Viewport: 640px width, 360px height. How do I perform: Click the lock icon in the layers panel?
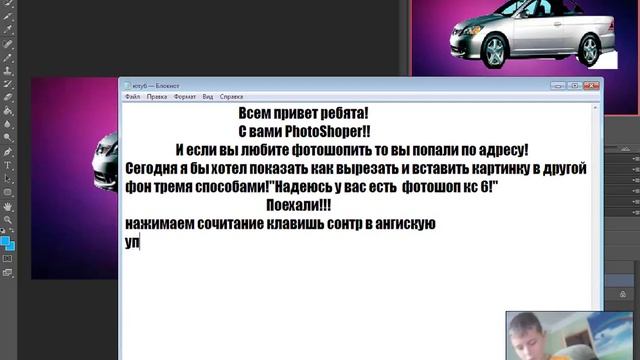(623, 294)
